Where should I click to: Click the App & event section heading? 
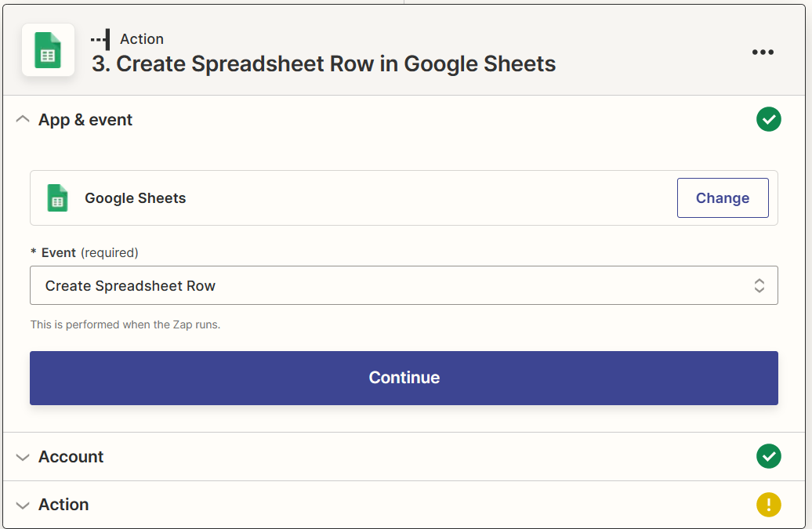pos(85,120)
